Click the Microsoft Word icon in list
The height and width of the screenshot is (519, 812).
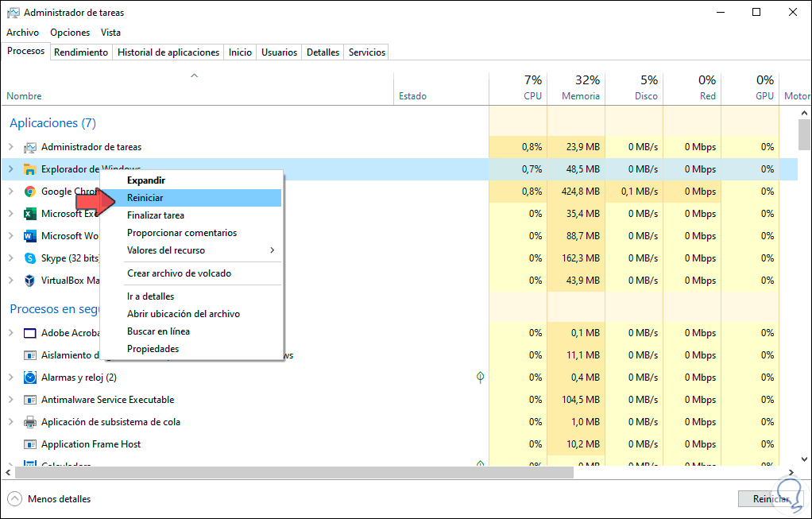pyautogui.click(x=30, y=236)
